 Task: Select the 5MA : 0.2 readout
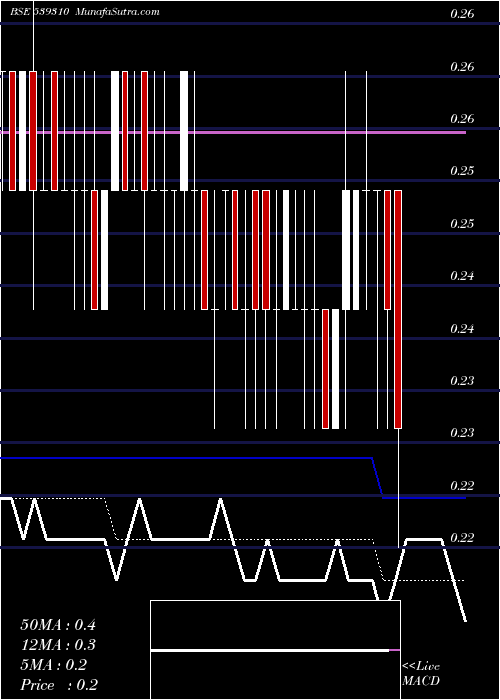pyautogui.click(x=54, y=665)
